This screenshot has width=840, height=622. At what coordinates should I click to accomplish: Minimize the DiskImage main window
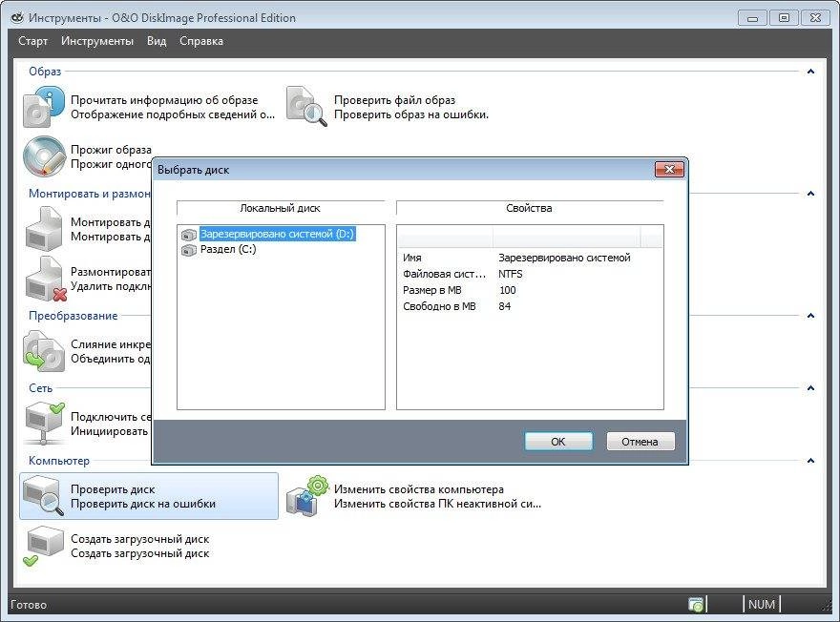(752, 18)
